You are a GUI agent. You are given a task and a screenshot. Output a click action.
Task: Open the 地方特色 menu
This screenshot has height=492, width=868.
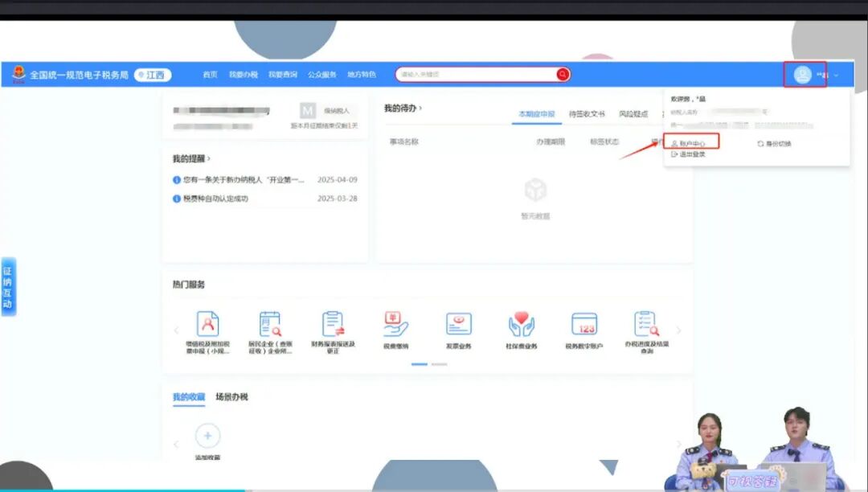pos(362,74)
